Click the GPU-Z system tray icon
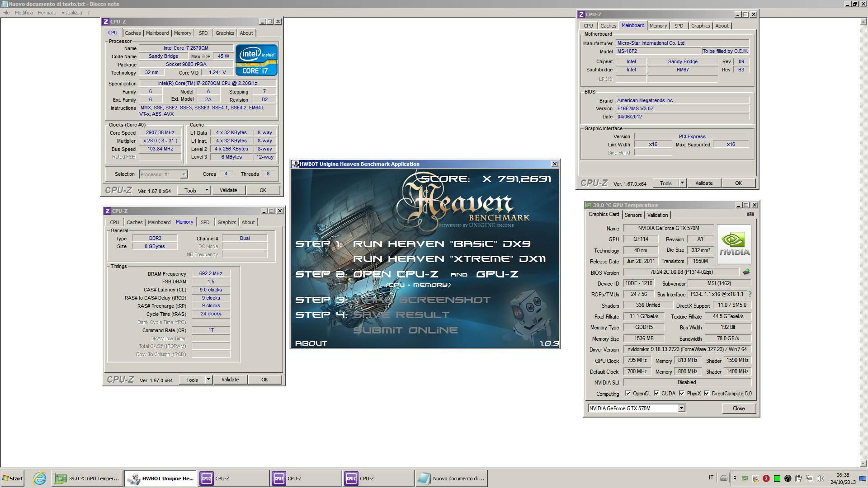868x488 pixels. pyautogui.click(x=745, y=479)
